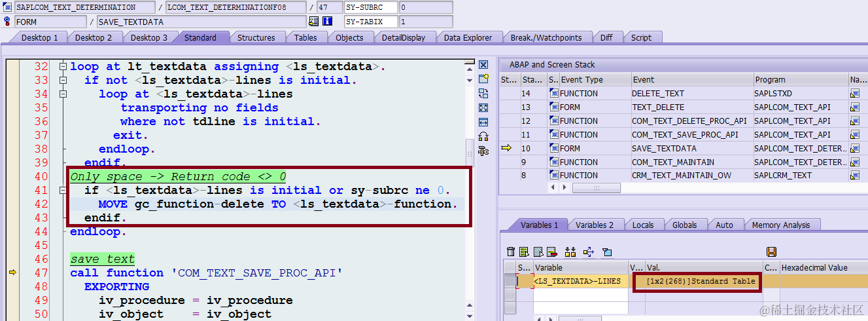Open the Structures tab
This screenshot has height=321, width=868.
click(x=256, y=37)
